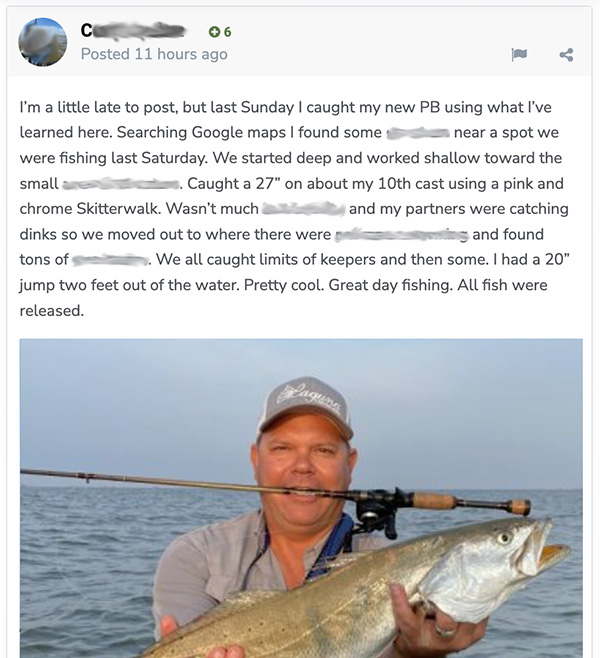Click the blurred text after "found some"
The height and width of the screenshot is (658, 600).
pos(417,132)
